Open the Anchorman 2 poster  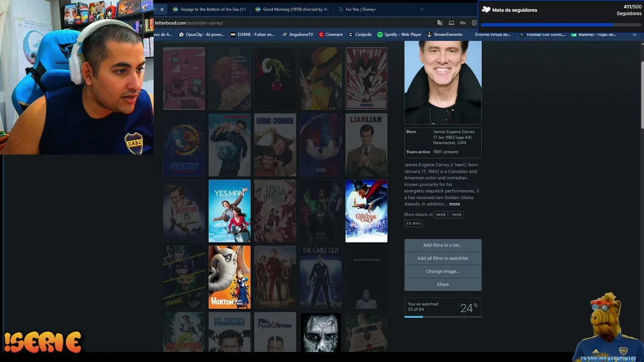(275, 277)
